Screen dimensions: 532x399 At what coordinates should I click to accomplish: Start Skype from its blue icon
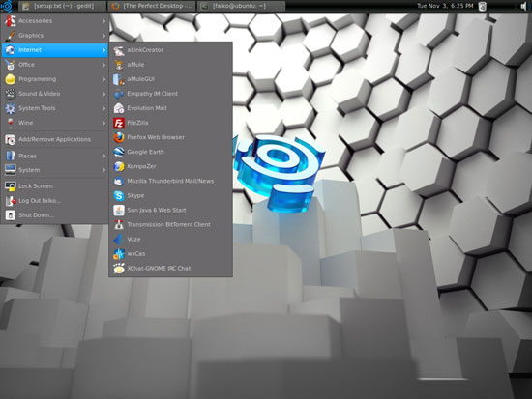(x=119, y=195)
